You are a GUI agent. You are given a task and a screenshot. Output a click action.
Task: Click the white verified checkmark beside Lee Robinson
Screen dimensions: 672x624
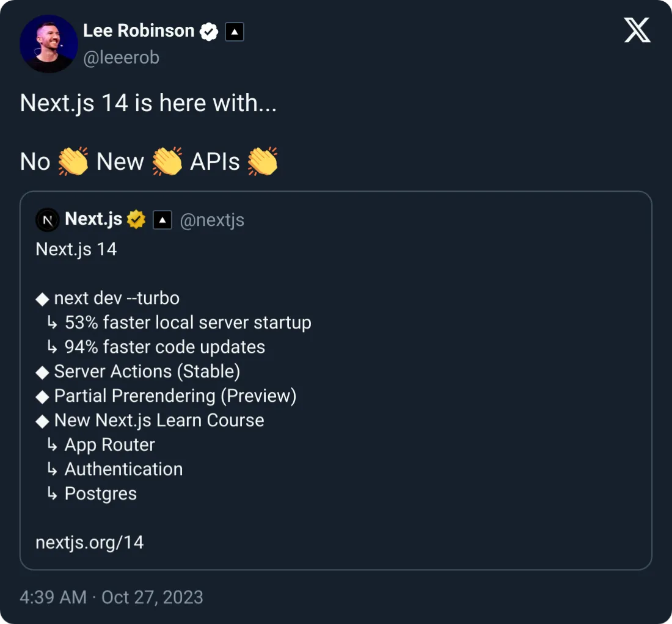208,31
